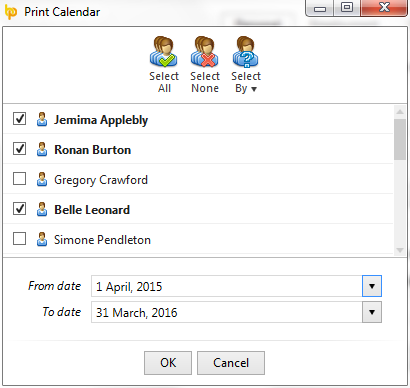
Task: Click the Cancel button
Action: pyautogui.click(x=231, y=363)
